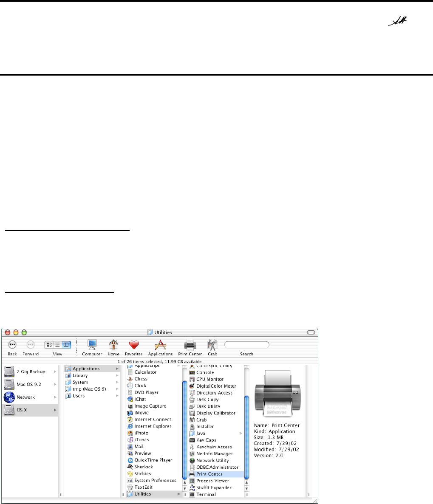Click the Internet Connect application
Screen dimensions: 433x504
pos(154,420)
